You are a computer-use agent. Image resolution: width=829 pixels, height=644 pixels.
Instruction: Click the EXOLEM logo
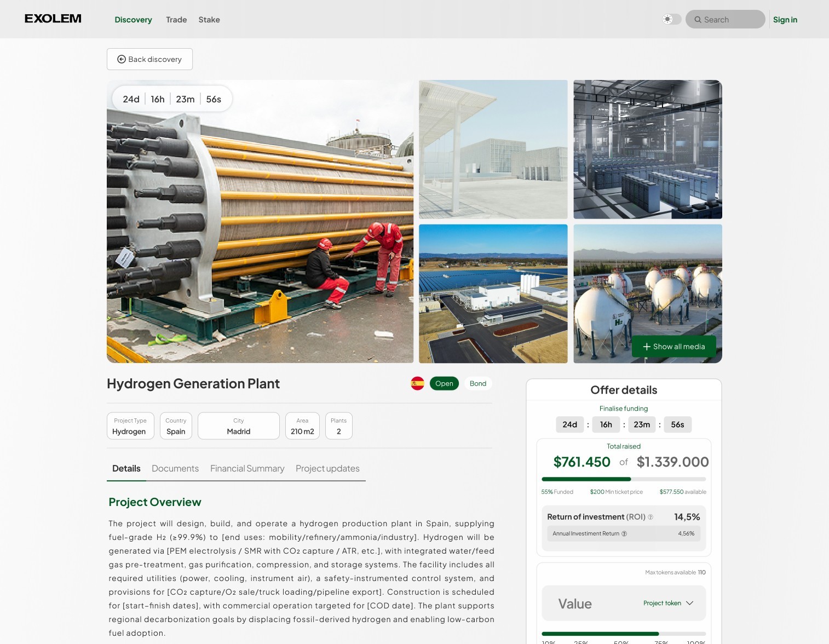53,19
